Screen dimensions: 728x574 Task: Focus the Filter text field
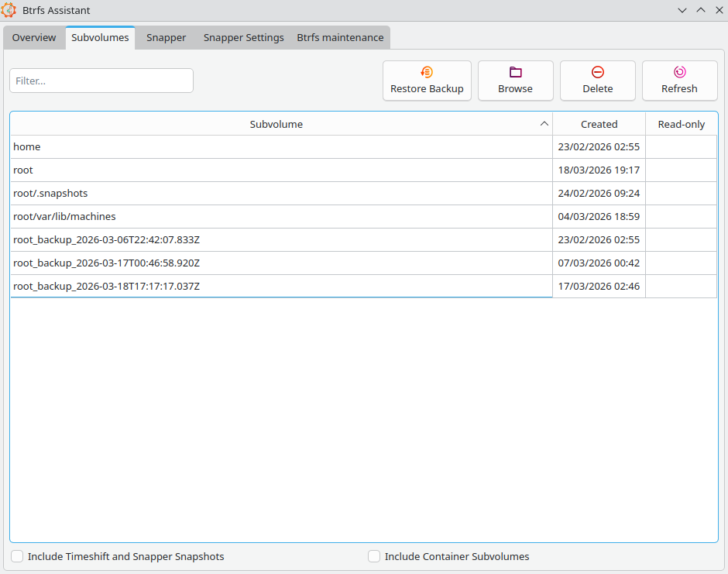coord(101,81)
